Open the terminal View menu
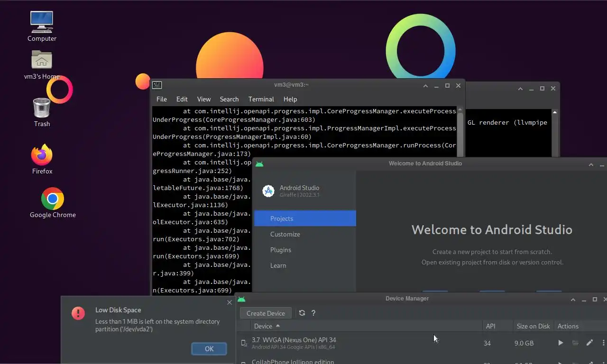The width and height of the screenshot is (607, 364). pyautogui.click(x=204, y=99)
